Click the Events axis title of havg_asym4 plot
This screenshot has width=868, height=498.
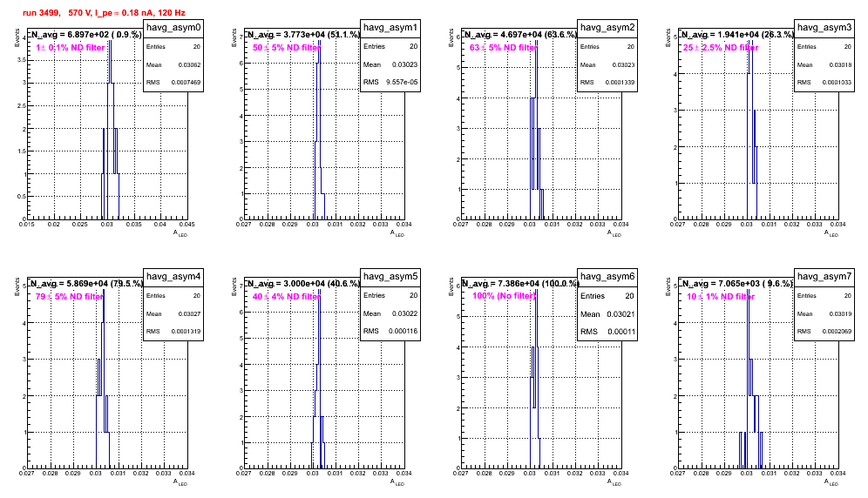(x=17, y=286)
